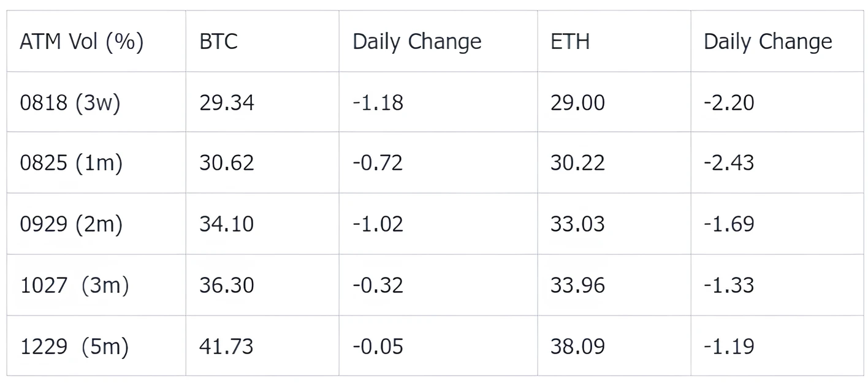Click the ETH value 33.03
Screen dimensions: 868x386
(577, 224)
